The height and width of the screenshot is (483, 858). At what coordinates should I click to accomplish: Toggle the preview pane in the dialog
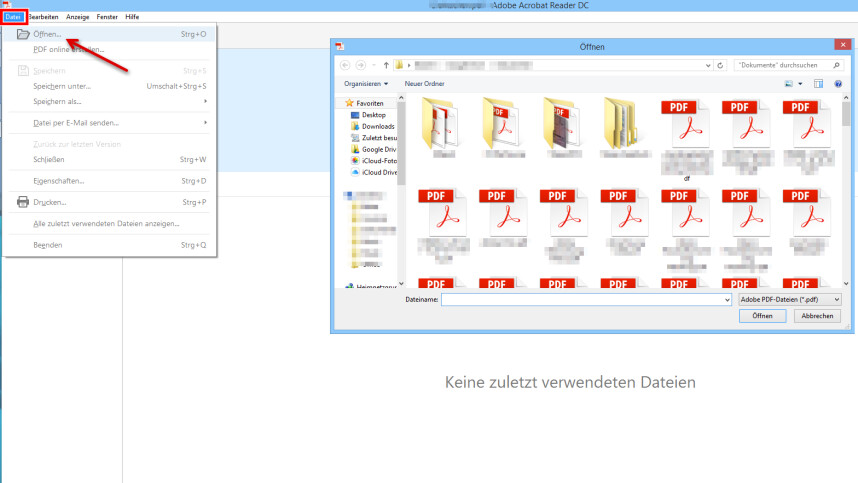pos(818,84)
